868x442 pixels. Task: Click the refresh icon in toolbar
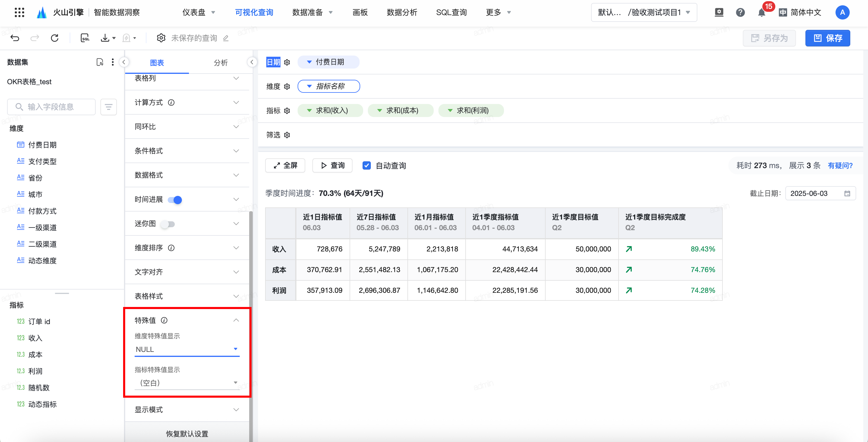[x=55, y=38]
